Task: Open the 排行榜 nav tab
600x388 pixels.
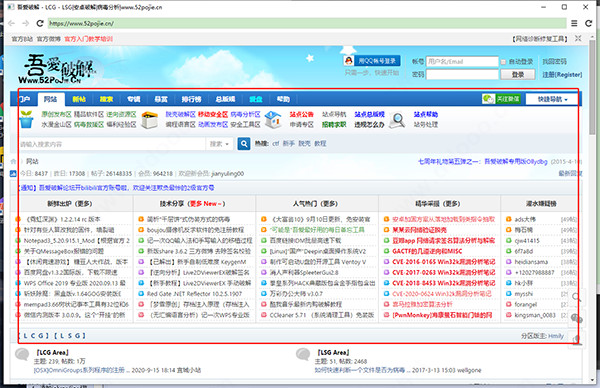Action: click(x=191, y=99)
